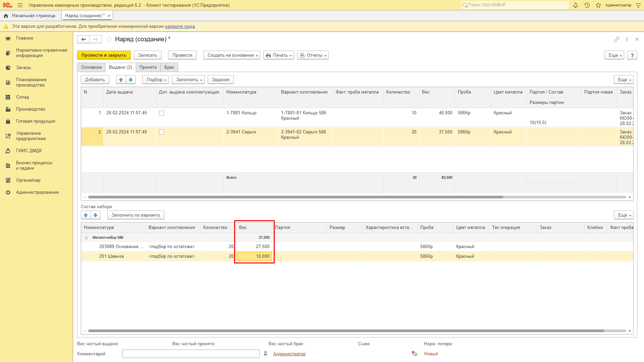Switch to the Принято tab
Screen dimensions: 644x362
coord(148,67)
